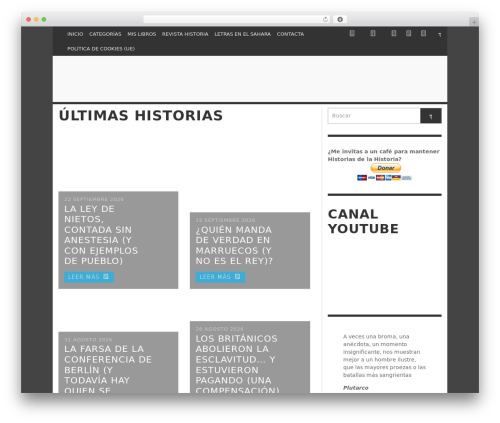The image size is (500, 423).
Task: Open REVISTA HISTORIA menu link
Action: coord(185,34)
